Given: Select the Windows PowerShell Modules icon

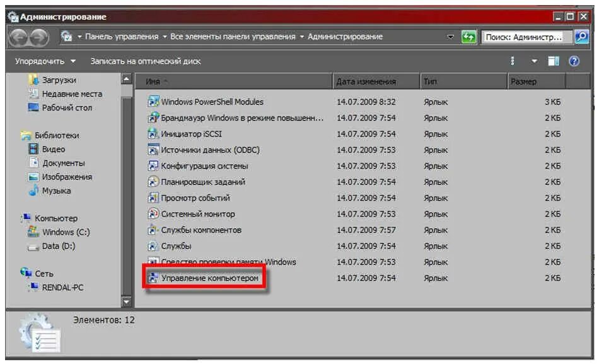Looking at the screenshot, I should [153, 101].
